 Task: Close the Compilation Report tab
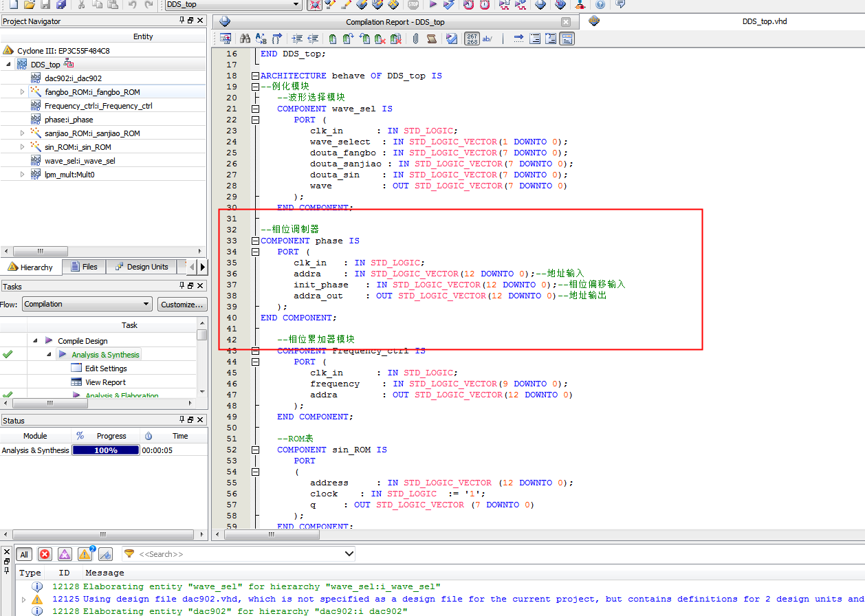tap(566, 21)
